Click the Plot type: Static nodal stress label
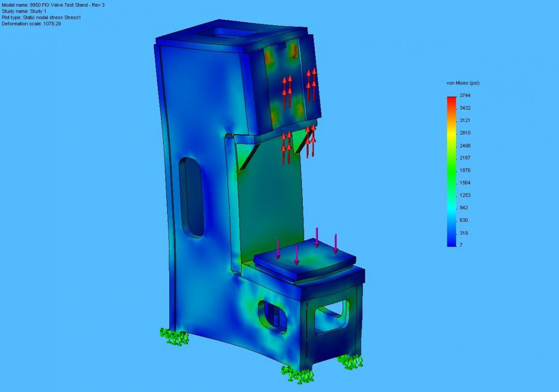The image size is (559, 392). coord(41,17)
